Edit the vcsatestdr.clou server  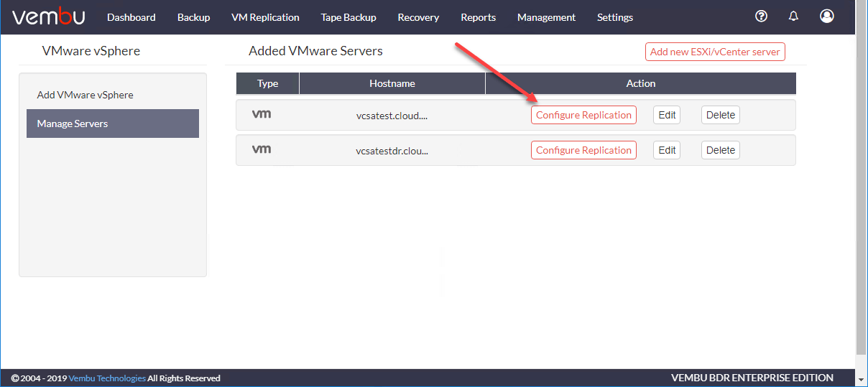667,150
